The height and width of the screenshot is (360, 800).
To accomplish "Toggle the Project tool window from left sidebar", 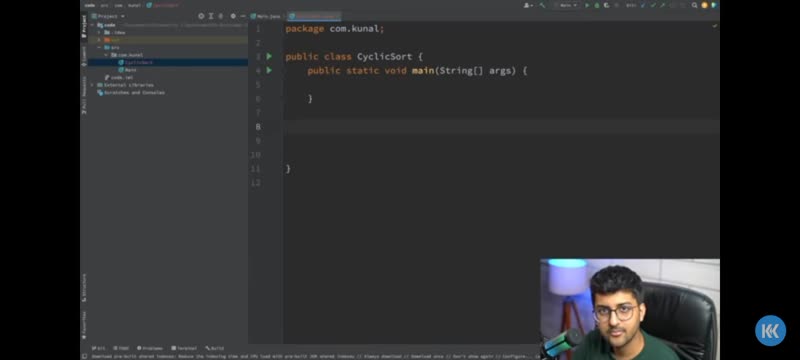I will 84,26.
